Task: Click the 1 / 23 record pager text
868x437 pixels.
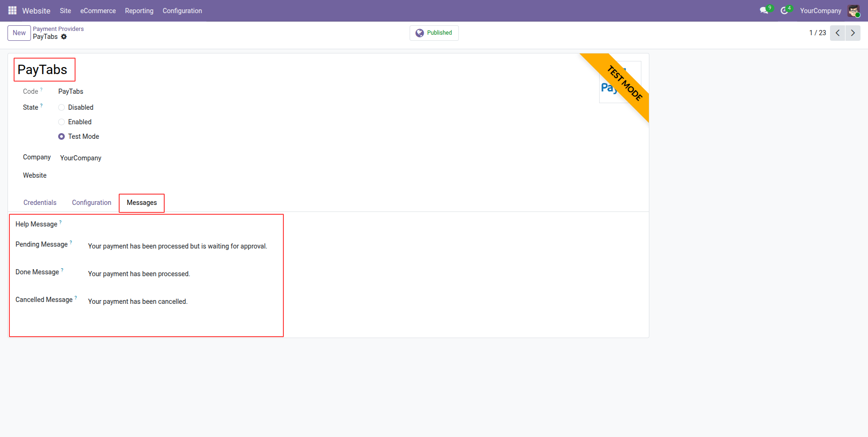Action: tap(817, 33)
